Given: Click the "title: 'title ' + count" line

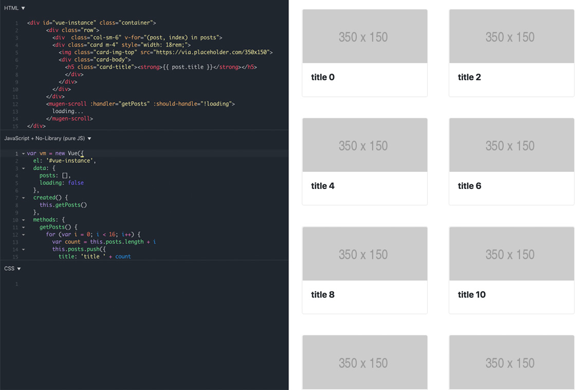Looking at the screenshot, I should click(x=95, y=257).
